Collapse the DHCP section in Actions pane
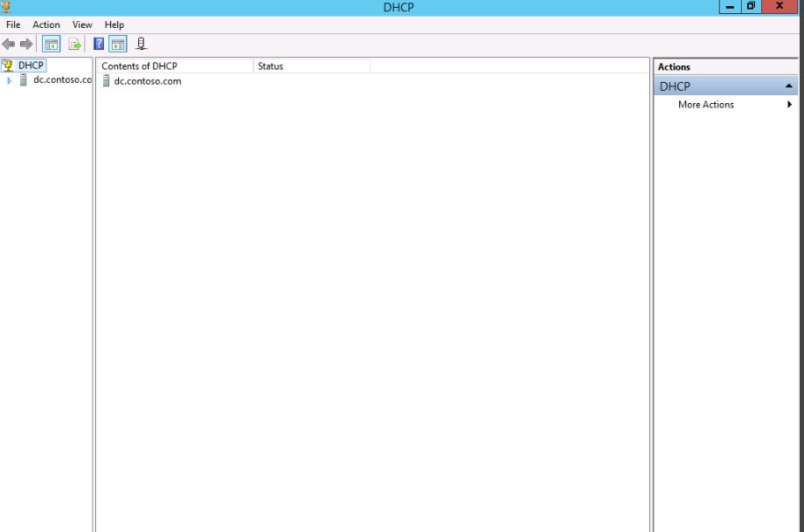Viewport: 804px width, 532px height. point(788,86)
